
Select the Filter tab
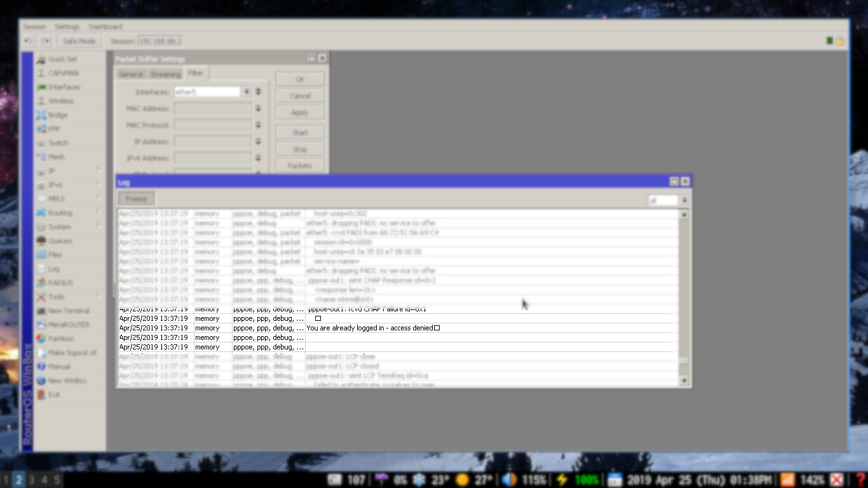tap(196, 73)
